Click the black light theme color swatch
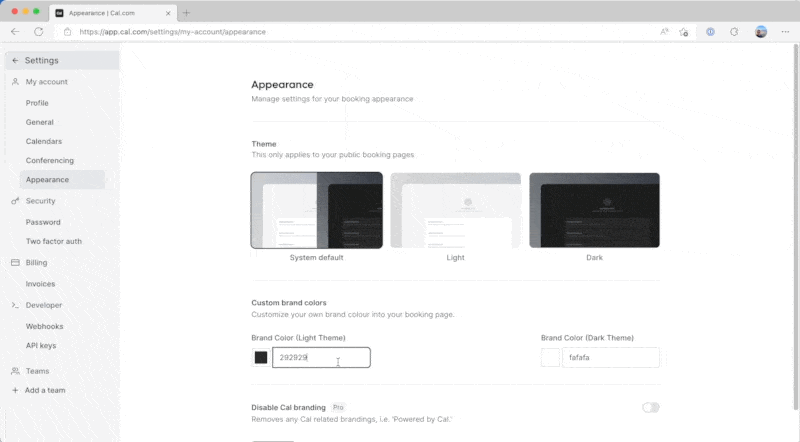The width and height of the screenshot is (800, 442). point(261,357)
